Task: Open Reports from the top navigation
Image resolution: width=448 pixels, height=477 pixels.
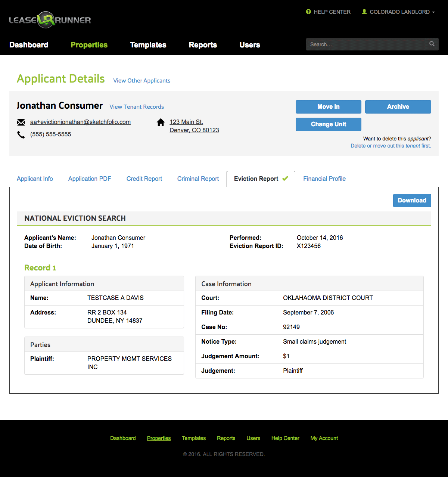Action: [x=203, y=45]
